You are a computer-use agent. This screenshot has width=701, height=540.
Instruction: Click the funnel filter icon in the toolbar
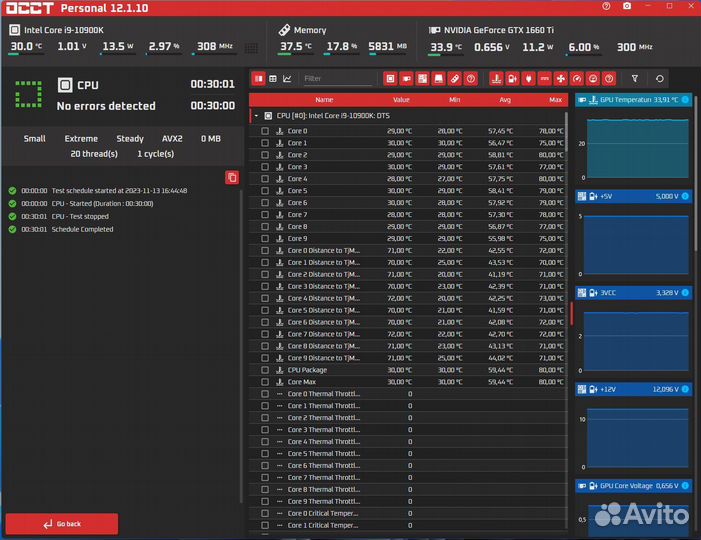coord(634,78)
